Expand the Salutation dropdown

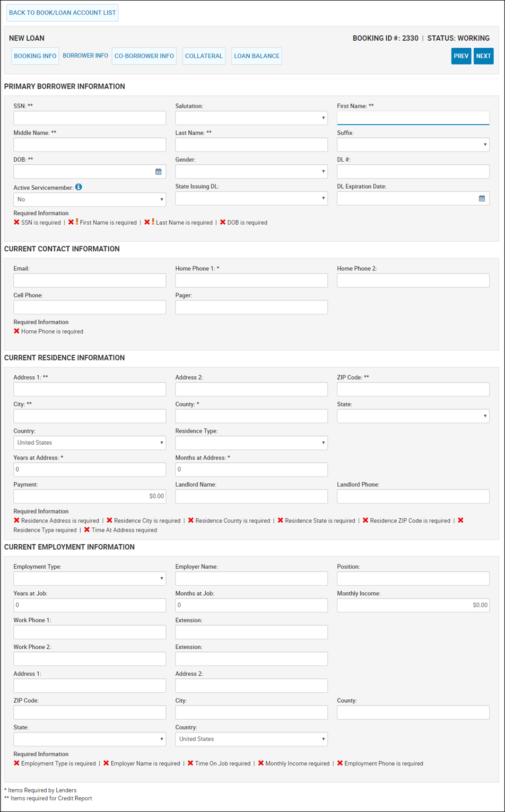[x=251, y=118]
